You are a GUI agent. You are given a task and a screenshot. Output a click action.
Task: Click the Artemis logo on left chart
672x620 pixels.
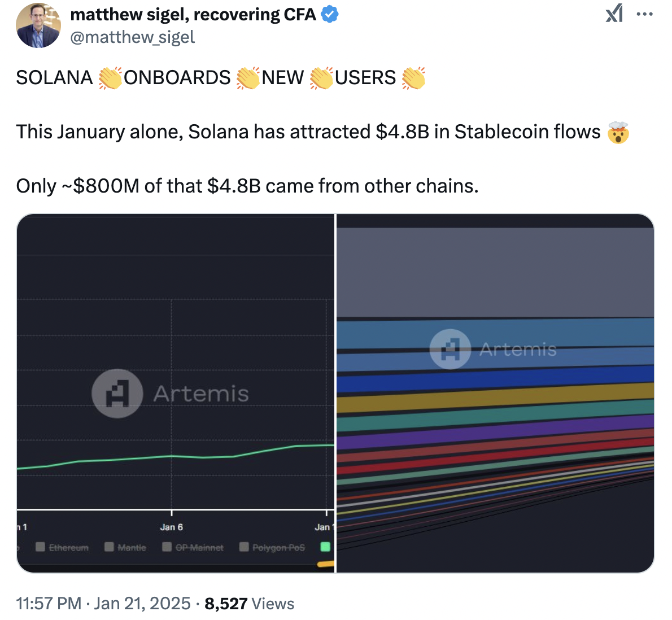click(117, 394)
